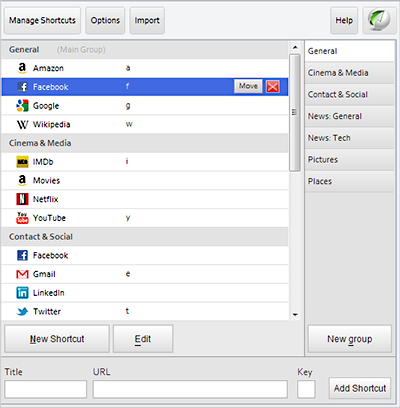Image resolution: width=400 pixels, height=408 pixels.
Task: Delete the selected Facebook shortcut with red X
Action: click(273, 87)
